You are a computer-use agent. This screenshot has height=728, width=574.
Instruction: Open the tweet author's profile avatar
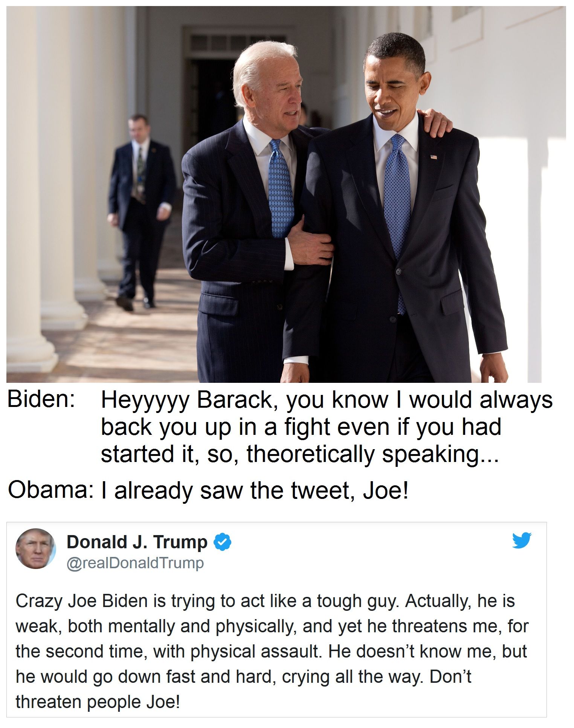click(x=35, y=549)
